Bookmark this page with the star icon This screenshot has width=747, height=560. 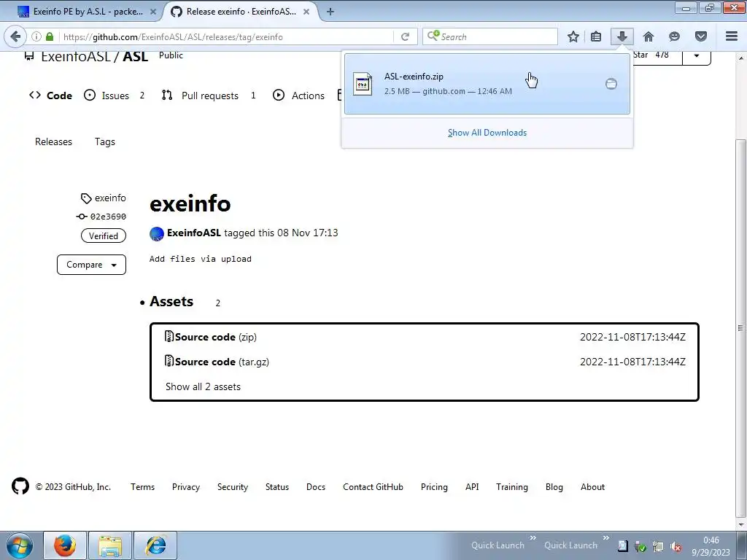click(573, 36)
